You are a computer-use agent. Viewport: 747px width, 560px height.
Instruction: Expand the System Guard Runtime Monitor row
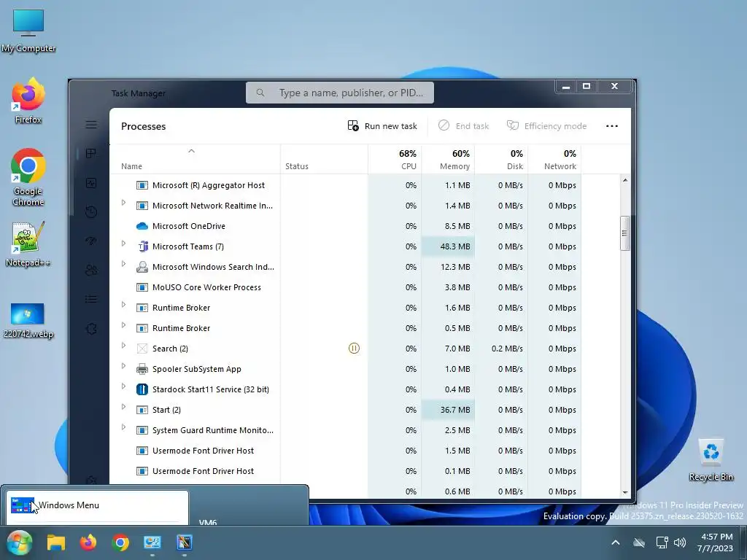point(123,427)
